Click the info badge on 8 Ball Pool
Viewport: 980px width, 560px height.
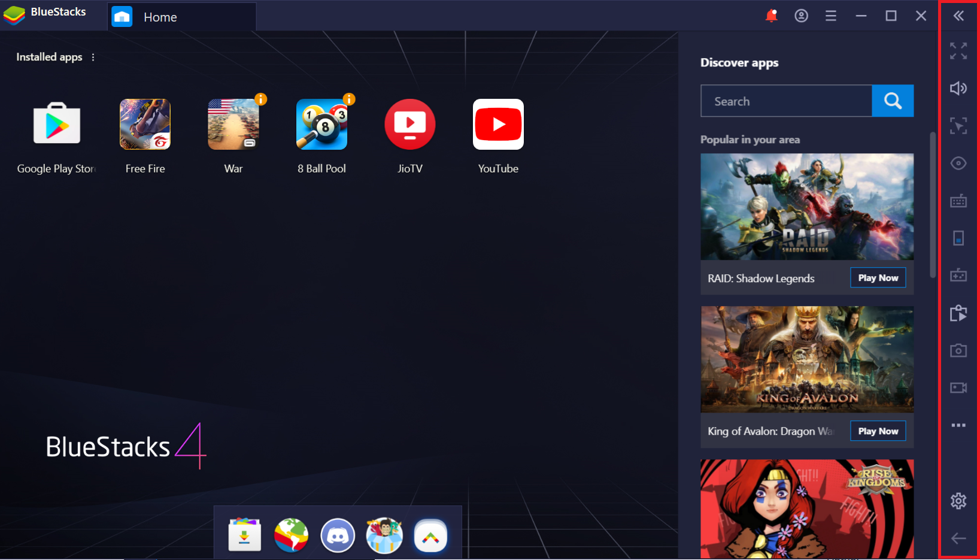pyautogui.click(x=349, y=99)
